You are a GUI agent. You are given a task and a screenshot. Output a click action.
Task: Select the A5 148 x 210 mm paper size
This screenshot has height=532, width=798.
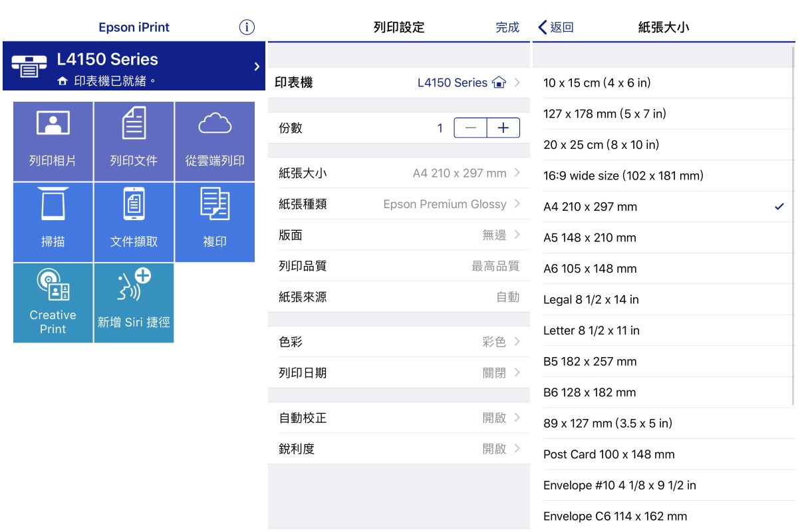click(x=663, y=237)
